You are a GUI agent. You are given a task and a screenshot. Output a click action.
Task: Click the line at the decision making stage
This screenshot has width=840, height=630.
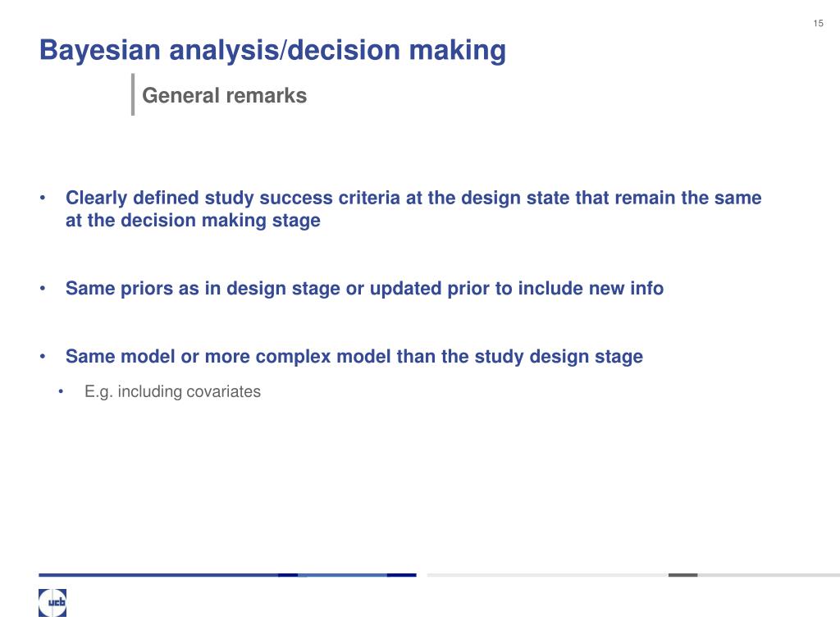(193, 220)
